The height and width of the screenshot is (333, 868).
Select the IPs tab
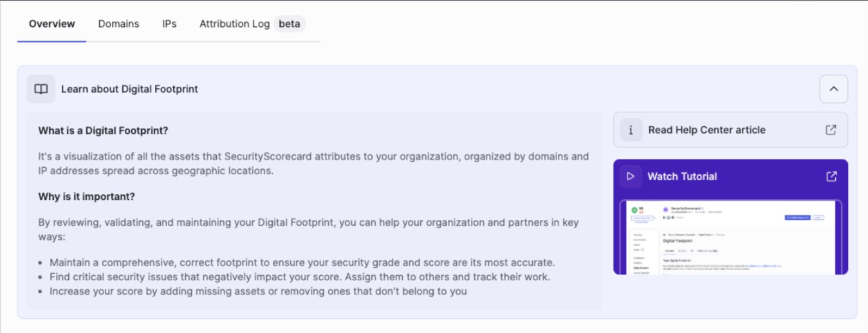[x=169, y=24]
